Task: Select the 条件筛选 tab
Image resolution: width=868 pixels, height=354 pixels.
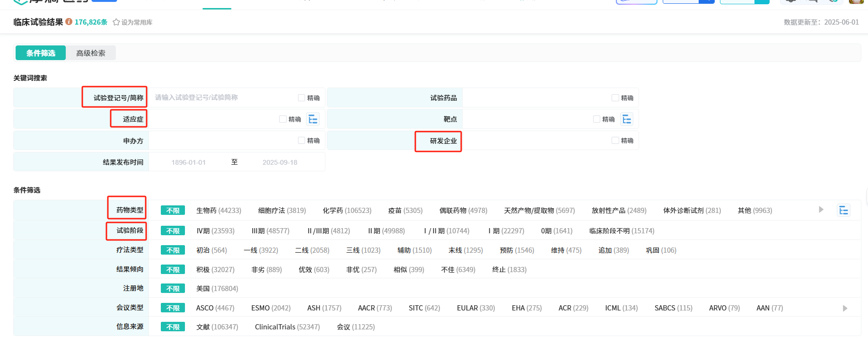Action: pyautogui.click(x=41, y=53)
